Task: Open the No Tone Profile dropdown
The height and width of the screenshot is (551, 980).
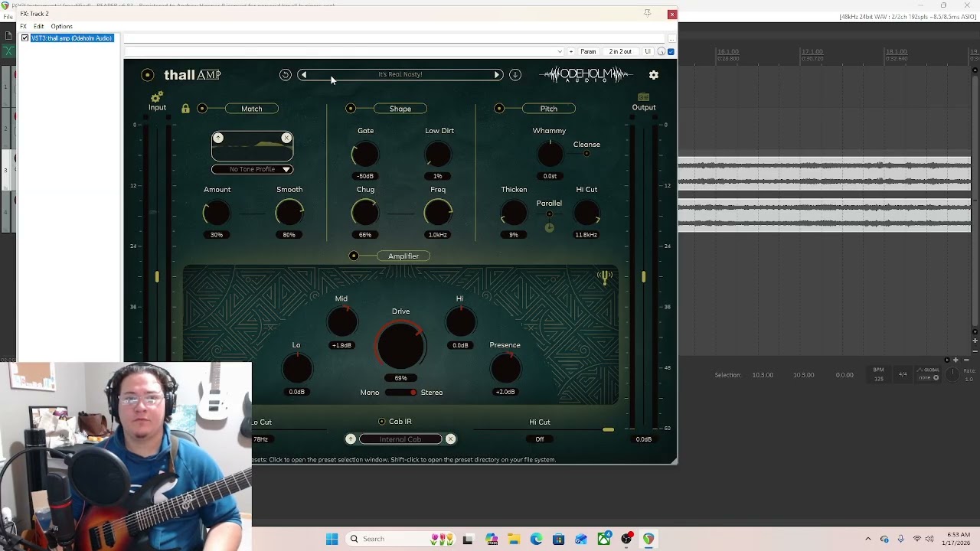Action: (252, 169)
